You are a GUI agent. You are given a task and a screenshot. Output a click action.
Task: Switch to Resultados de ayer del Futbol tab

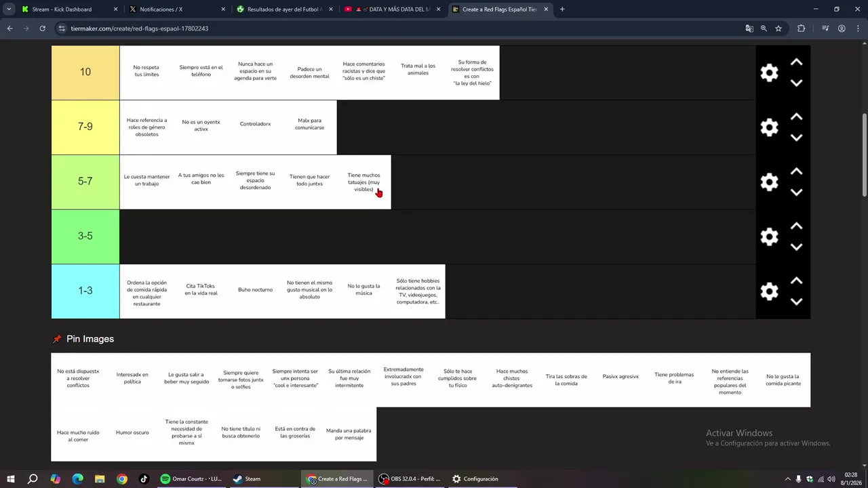[283, 9]
